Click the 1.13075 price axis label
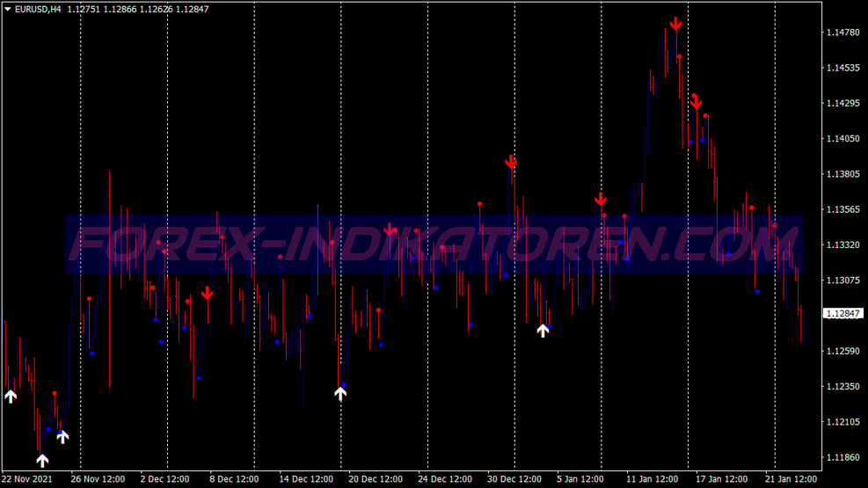The width and height of the screenshot is (868, 488). click(x=843, y=280)
